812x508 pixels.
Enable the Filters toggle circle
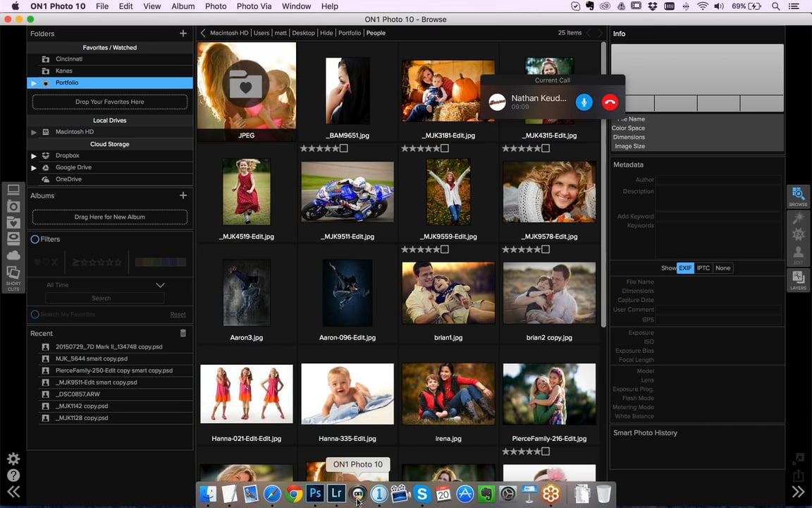(35, 239)
